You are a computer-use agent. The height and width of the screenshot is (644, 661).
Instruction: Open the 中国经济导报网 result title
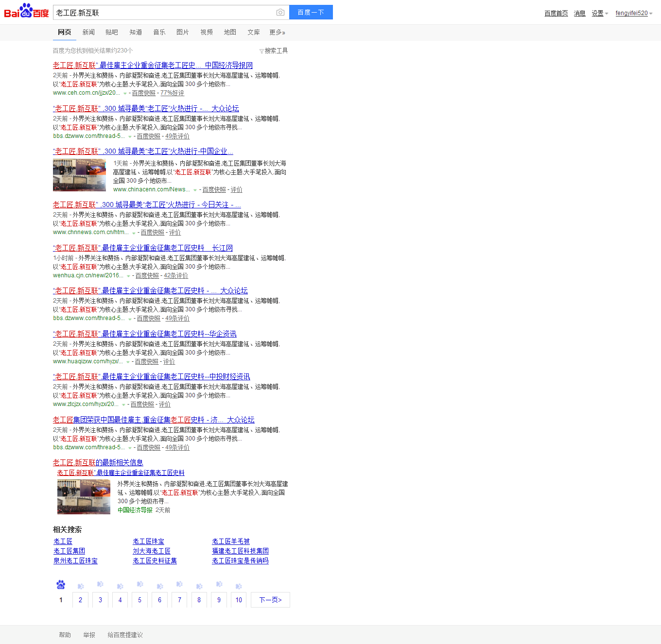(x=153, y=65)
